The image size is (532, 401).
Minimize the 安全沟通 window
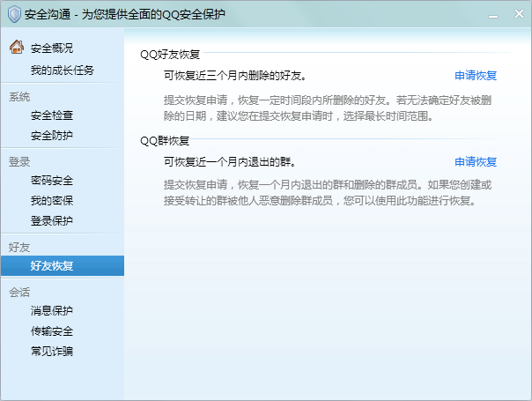[x=493, y=16]
